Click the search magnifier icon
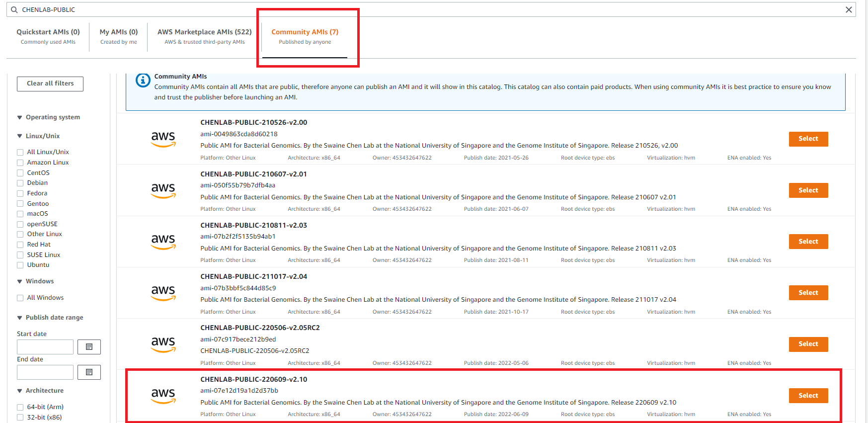 point(14,10)
